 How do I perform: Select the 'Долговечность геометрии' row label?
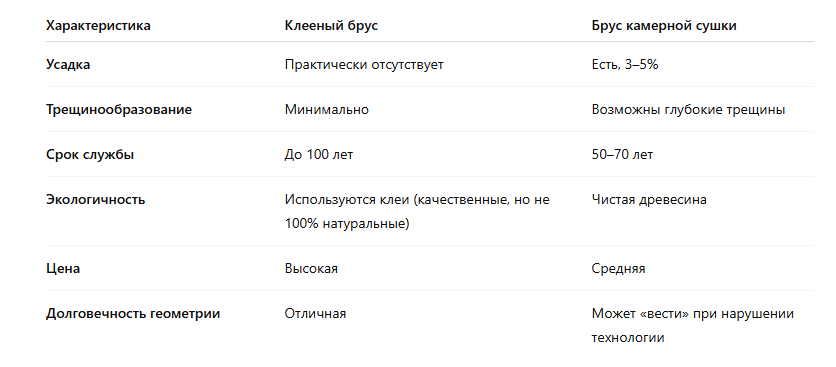click(133, 314)
